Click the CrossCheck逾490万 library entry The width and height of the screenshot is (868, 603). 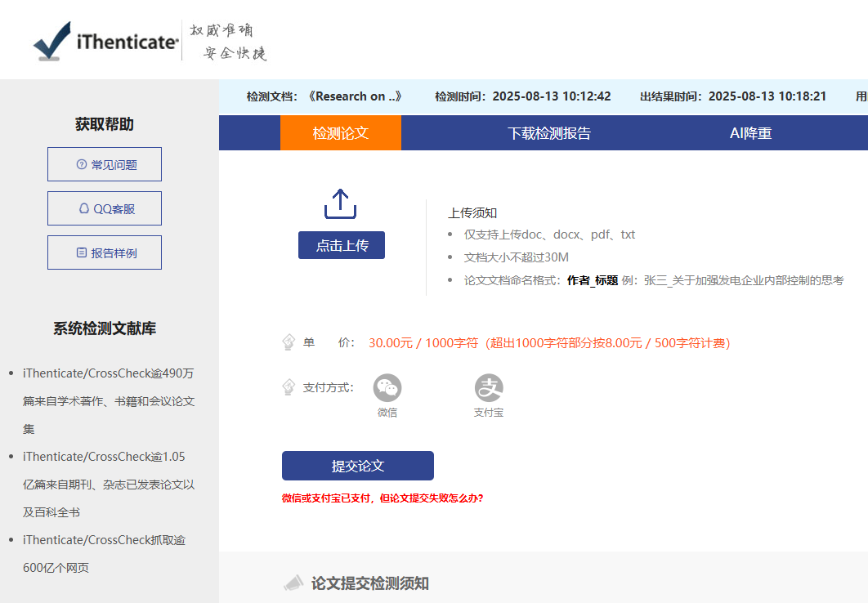109,401
